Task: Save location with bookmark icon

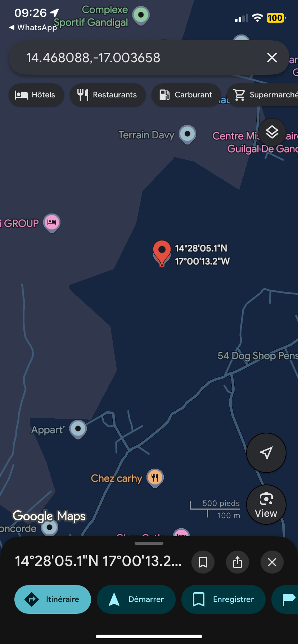Action: point(203,562)
